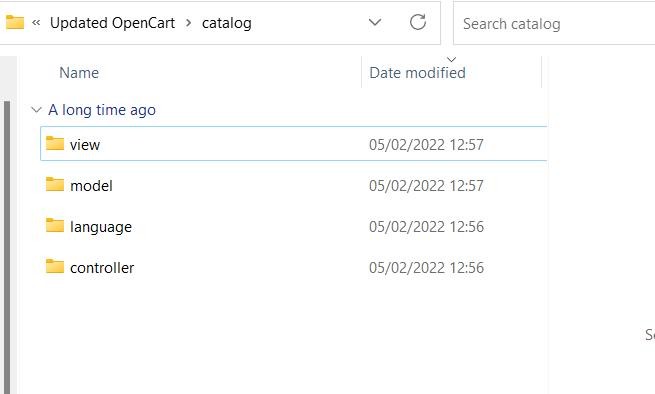Sort by the Date modified column header
The width and height of the screenshot is (655, 394).
click(417, 73)
